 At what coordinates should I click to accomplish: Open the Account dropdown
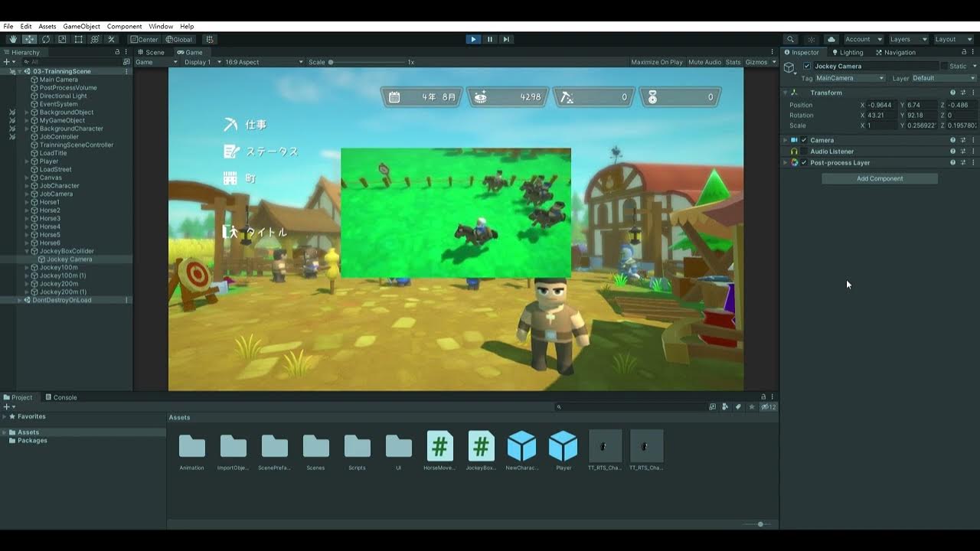click(862, 39)
